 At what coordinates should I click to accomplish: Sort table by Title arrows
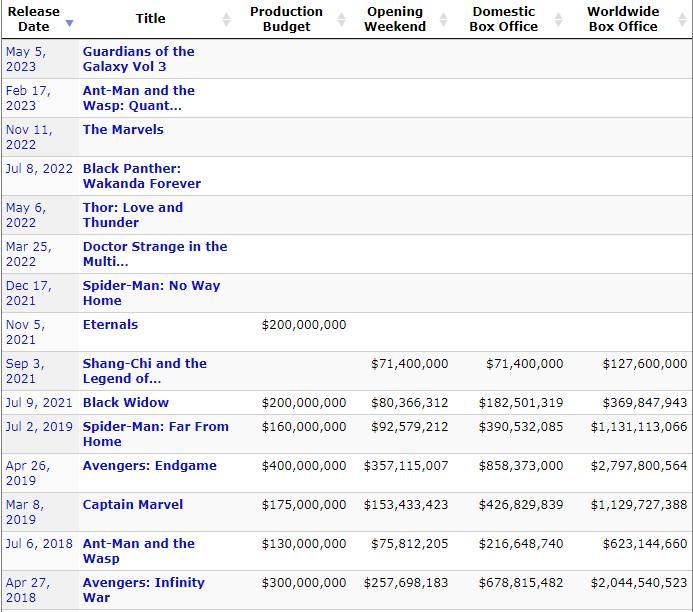pyautogui.click(x=226, y=19)
